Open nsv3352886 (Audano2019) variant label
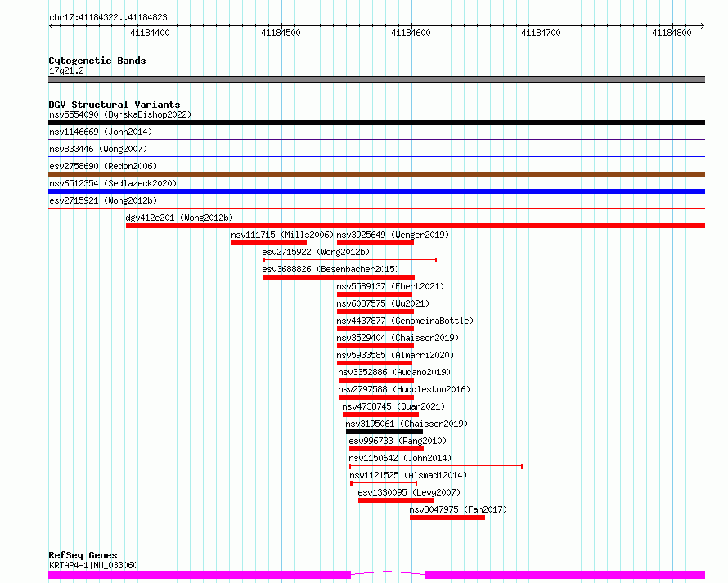The image size is (728, 583). (394, 372)
